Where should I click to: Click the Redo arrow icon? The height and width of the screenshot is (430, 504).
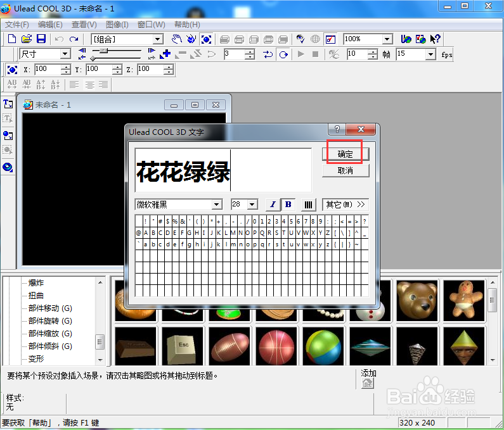tap(74, 39)
